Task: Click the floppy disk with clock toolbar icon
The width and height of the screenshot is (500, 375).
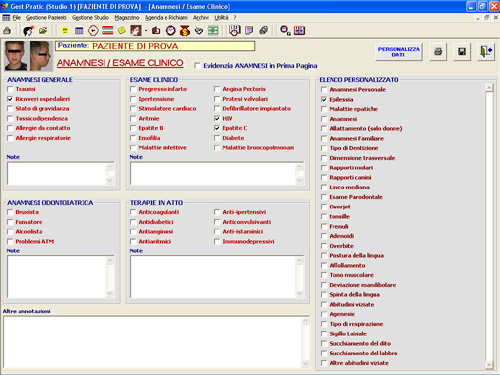Action: coord(234,31)
